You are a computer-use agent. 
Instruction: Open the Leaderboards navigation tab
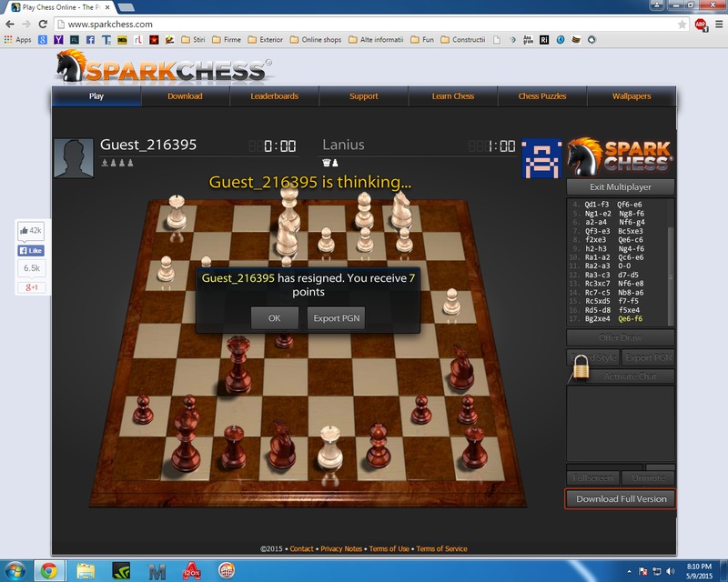coord(275,96)
